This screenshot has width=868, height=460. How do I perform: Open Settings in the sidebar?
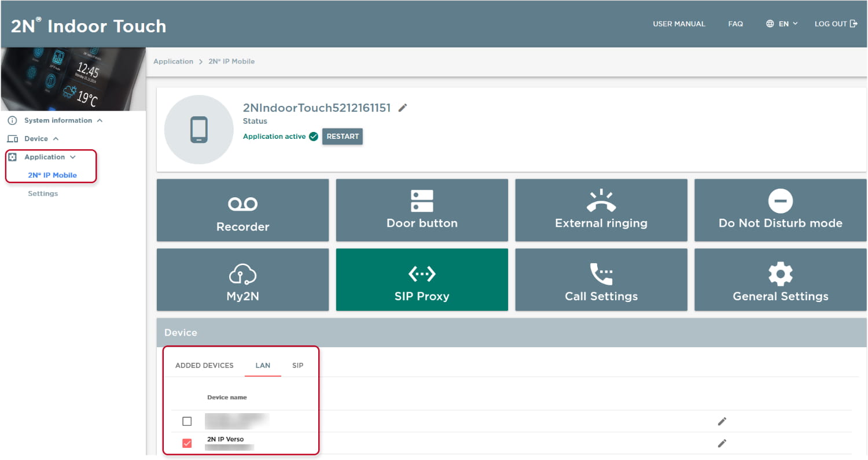43,194
